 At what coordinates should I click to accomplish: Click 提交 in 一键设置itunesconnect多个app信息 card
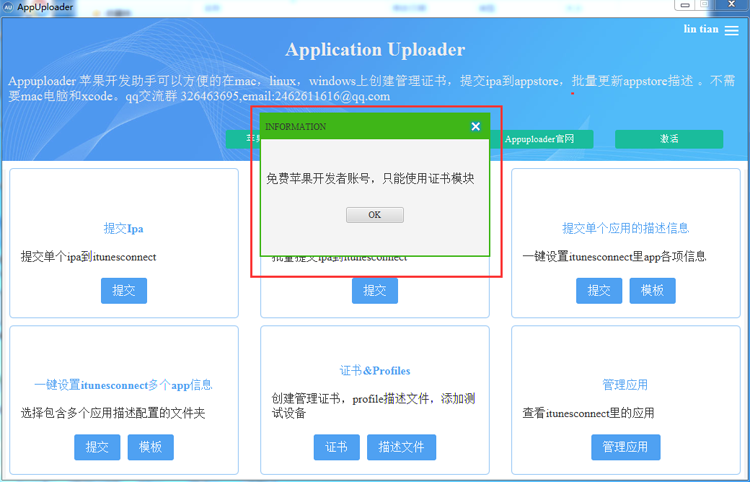(97, 447)
